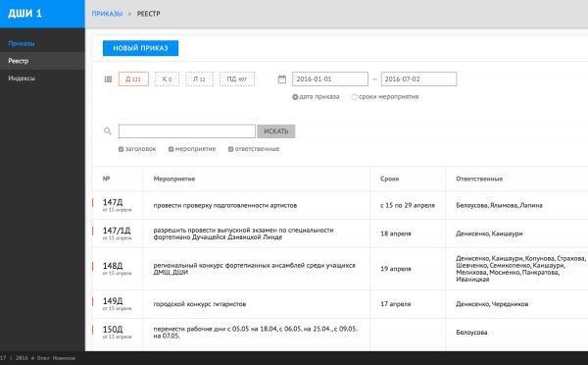Click the ИСКАТЬ search button
Image resolution: width=588 pixels, height=365 pixels.
point(276,131)
